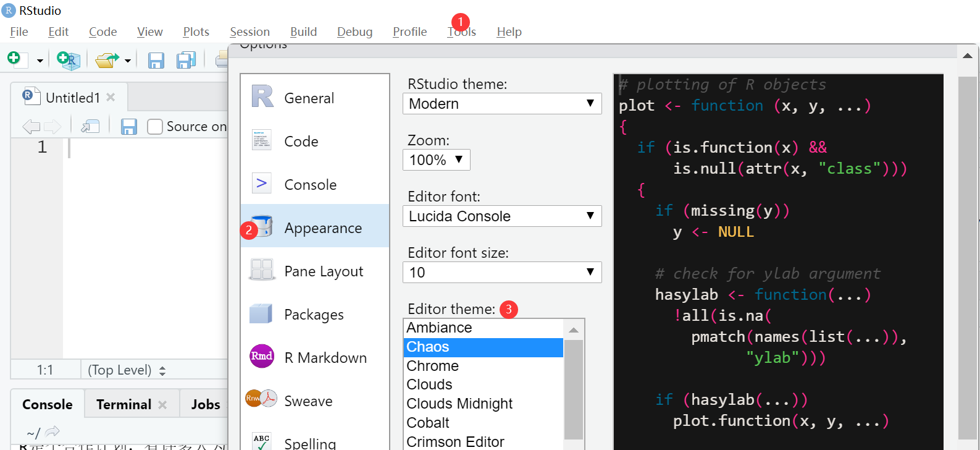
Task: Click the Save All documents icon
Action: point(186,60)
